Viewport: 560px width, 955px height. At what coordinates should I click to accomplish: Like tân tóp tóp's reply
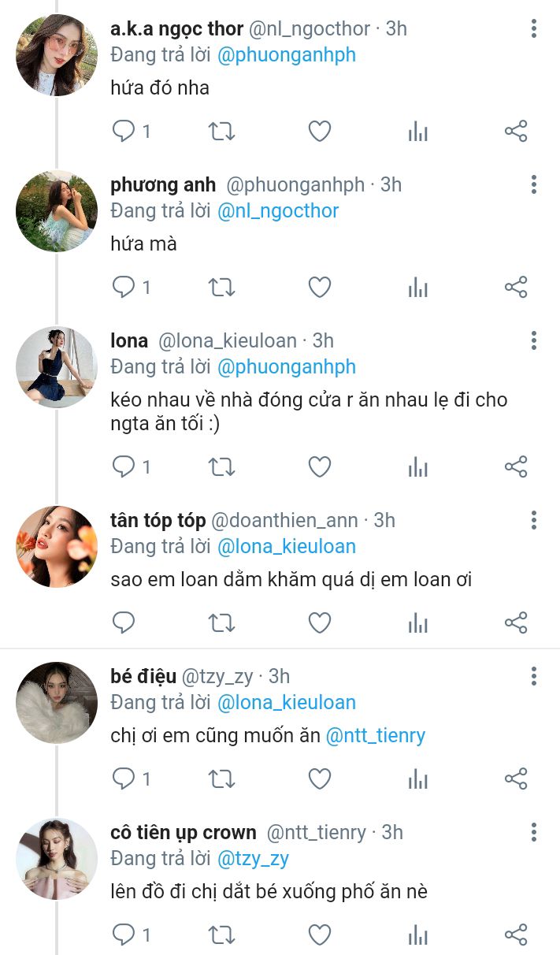tap(319, 623)
